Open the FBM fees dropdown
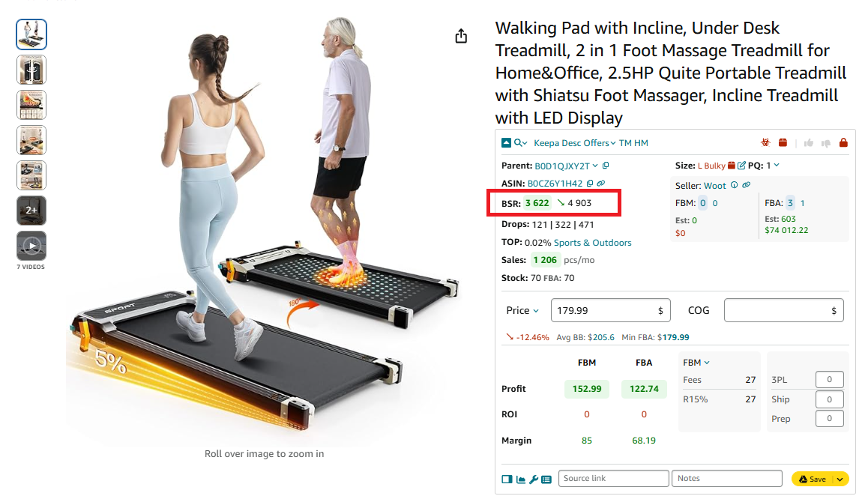This screenshot has width=868, height=496. (x=696, y=363)
